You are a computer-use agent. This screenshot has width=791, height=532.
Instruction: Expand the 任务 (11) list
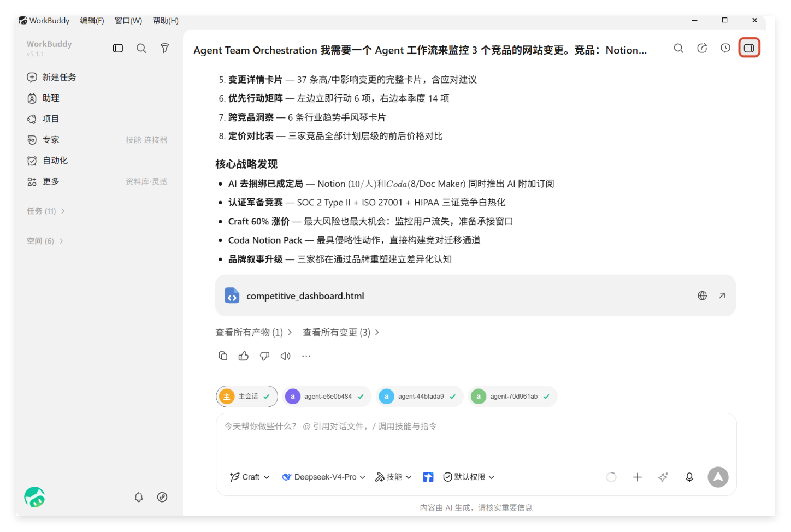46,211
